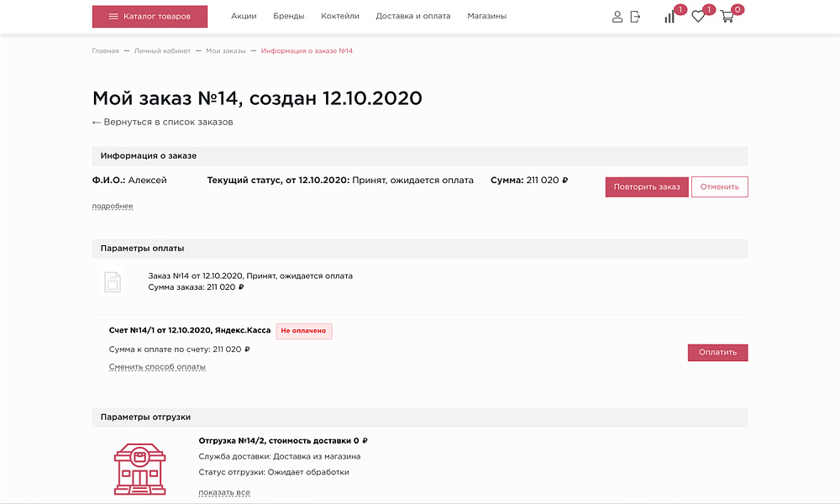Open the user profile icon in header
The width and height of the screenshot is (840, 504).
618,16
